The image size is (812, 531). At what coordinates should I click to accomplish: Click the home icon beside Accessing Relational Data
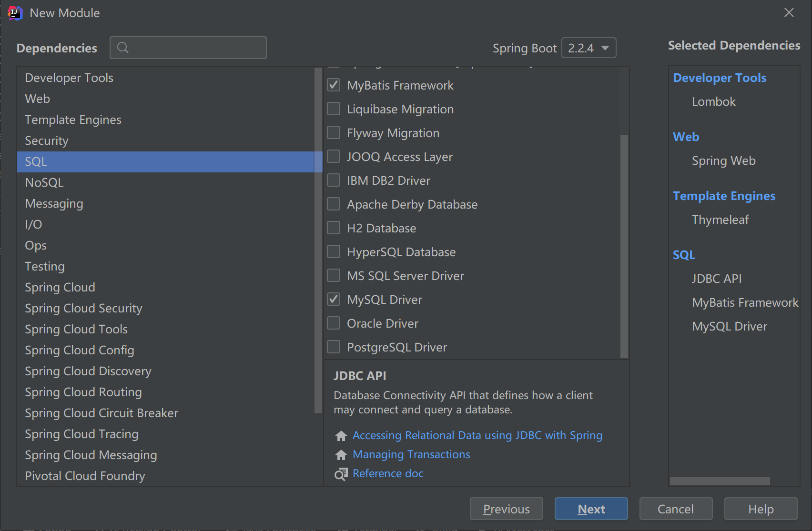click(341, 436)
